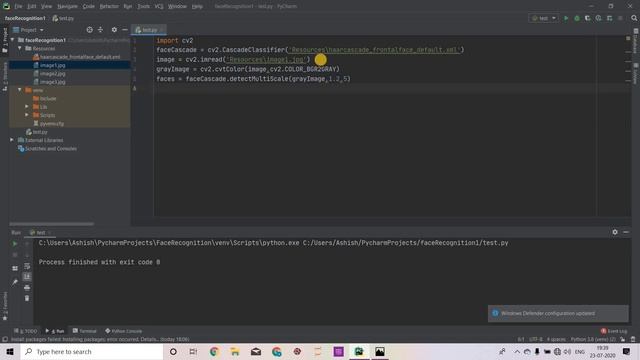Open the TODO tool window

(x=25, y=331)
